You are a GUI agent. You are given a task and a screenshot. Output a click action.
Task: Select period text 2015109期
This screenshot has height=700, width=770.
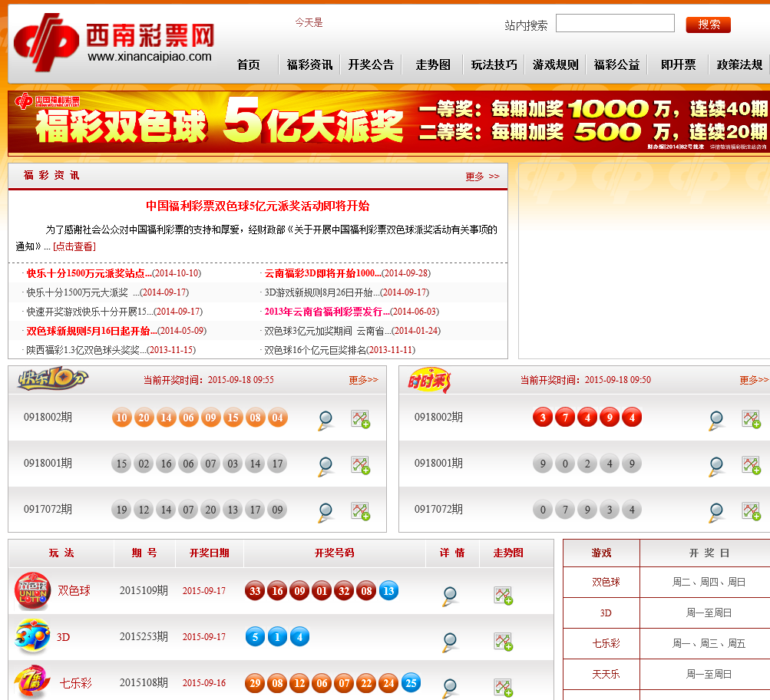point(144,590)
